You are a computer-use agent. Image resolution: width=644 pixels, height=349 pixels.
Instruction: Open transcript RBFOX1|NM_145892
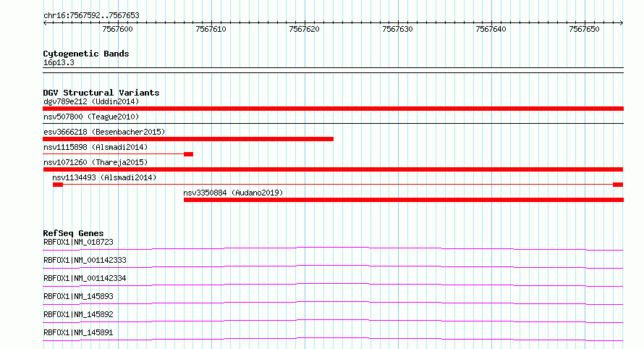[78, 314]
